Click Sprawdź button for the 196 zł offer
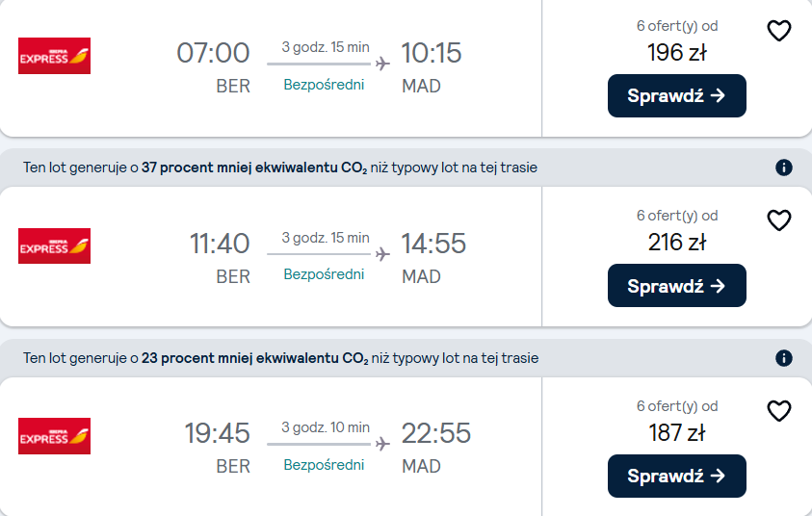 coord(677,95)
